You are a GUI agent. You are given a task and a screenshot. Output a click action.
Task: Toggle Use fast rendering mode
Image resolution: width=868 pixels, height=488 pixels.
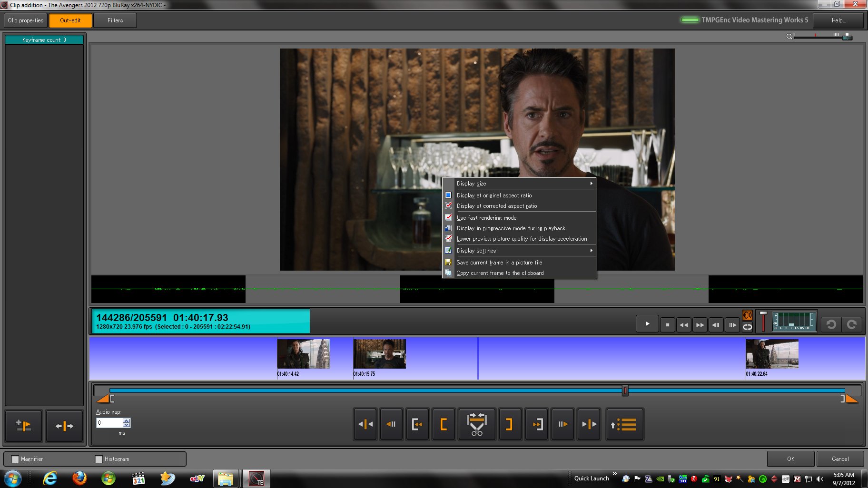point(519,218)
